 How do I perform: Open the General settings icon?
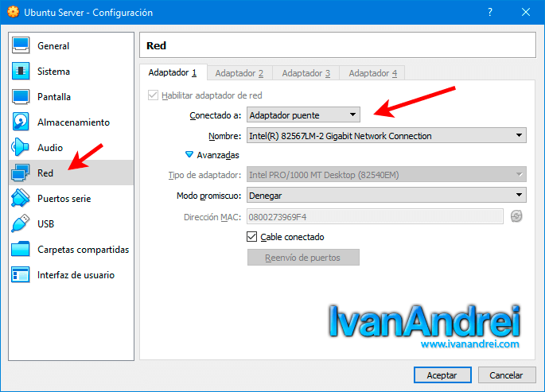[21, 45]
